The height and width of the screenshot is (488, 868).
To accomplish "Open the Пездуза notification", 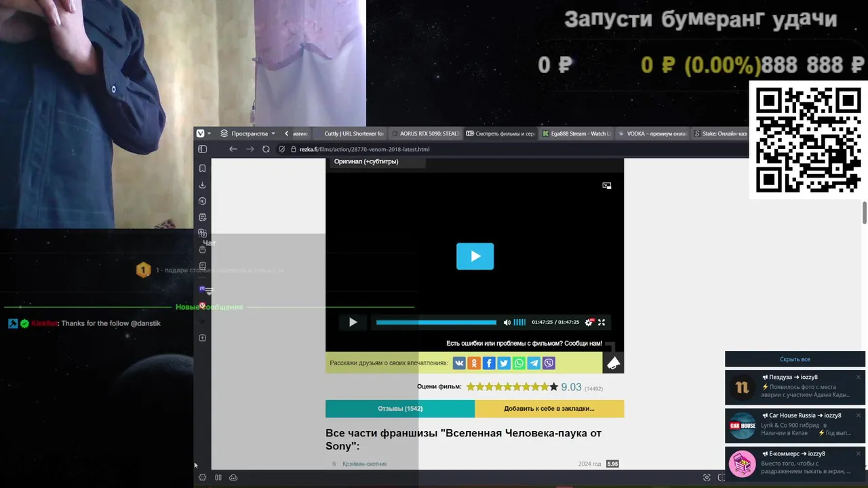I will [795, 387].
